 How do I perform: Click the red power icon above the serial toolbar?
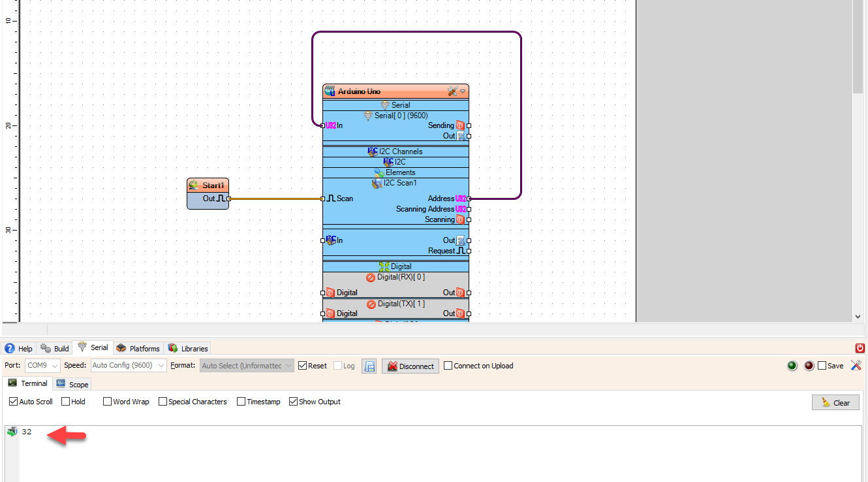click(861, 348)
